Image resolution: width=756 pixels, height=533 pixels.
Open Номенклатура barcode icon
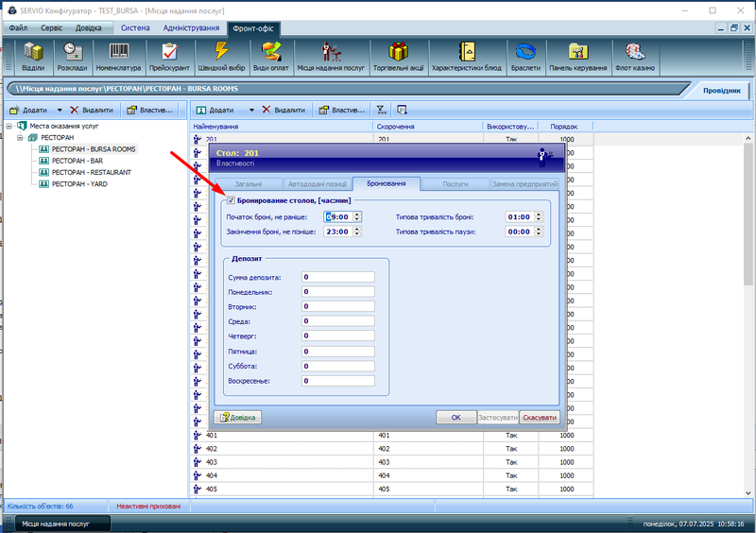tap(119, 55)
